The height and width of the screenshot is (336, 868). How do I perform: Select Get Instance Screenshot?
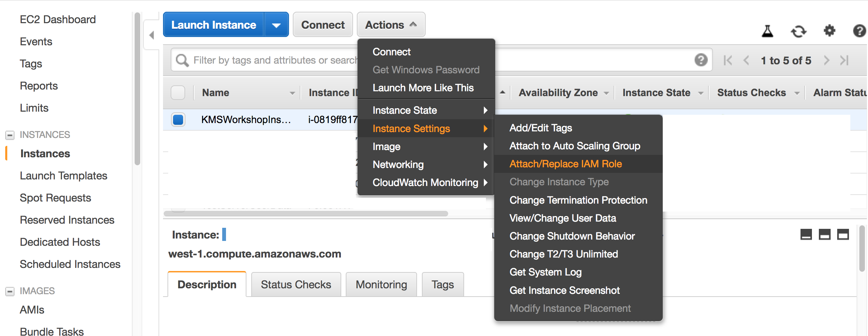(578, 290)
